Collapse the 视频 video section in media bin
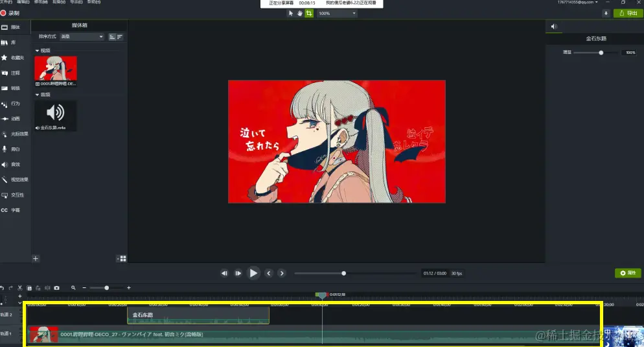This screenshot has height=347, width=644. (x=37, y=51)
